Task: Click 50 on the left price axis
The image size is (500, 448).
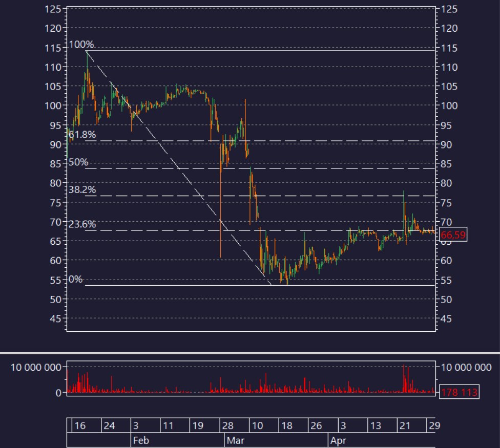Action: click(x=55, y=300)
